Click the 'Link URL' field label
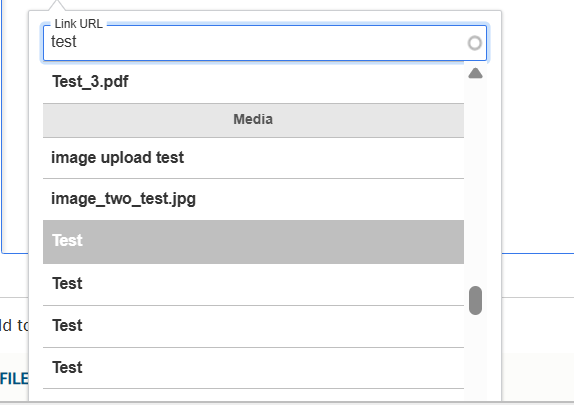 click(x=78, y=24)
